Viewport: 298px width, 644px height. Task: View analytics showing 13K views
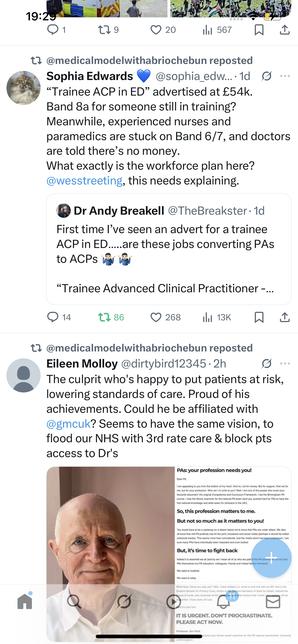click(217, 317)
